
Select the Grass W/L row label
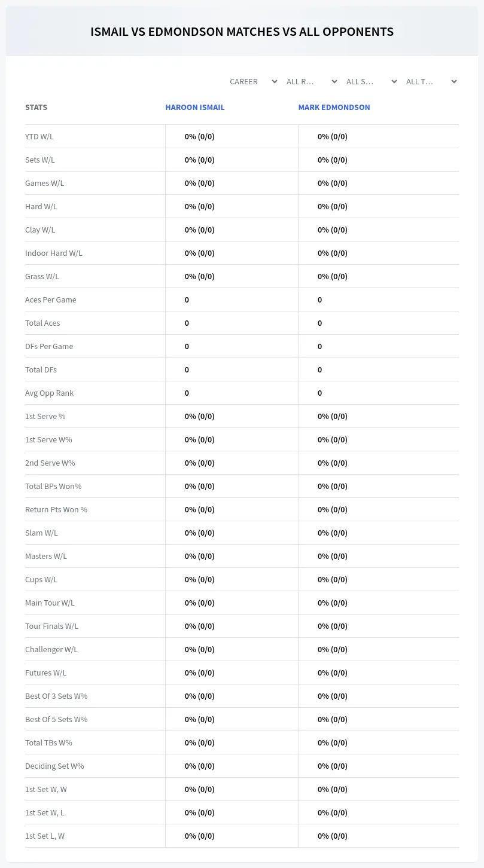(x=42, y=276)
